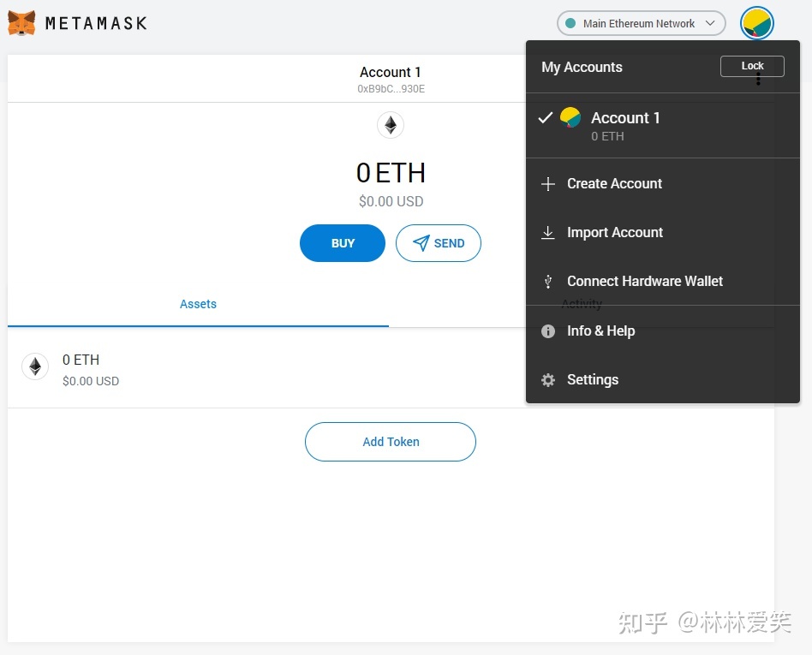
Task: Click the SEND button
Action: click(x=438, y=243)
